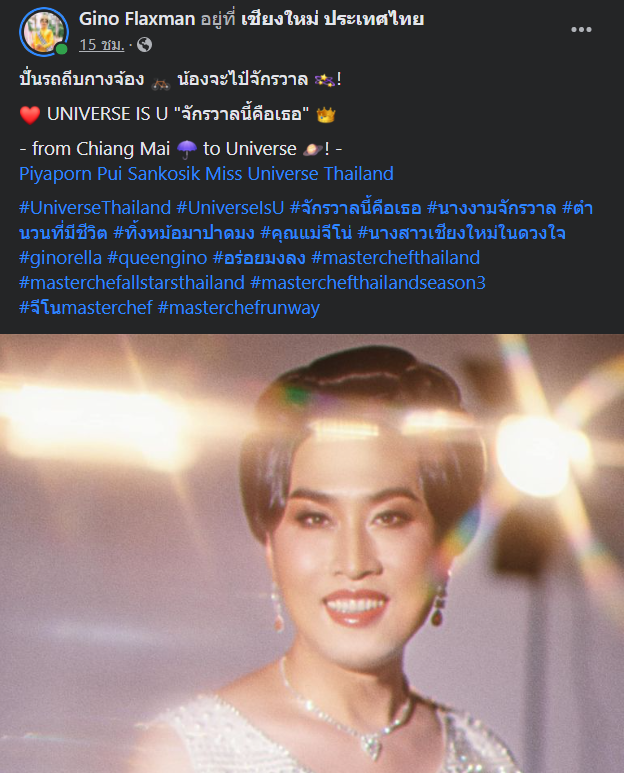Open the Gino Flaxman profile name link
Image resolution: width=624 pixels, height=773 pixels.
pyautogui.click(x=137, y=19)
